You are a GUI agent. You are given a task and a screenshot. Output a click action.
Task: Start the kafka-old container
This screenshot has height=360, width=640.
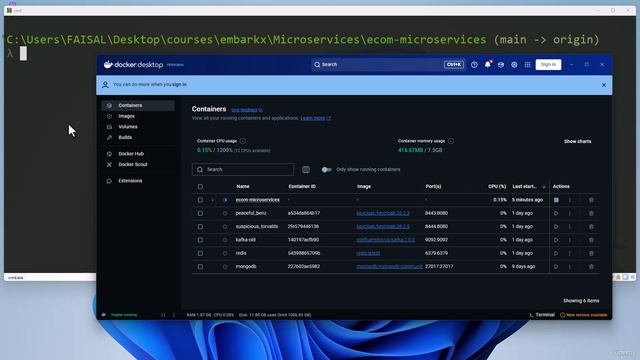[x=556, y=240]
